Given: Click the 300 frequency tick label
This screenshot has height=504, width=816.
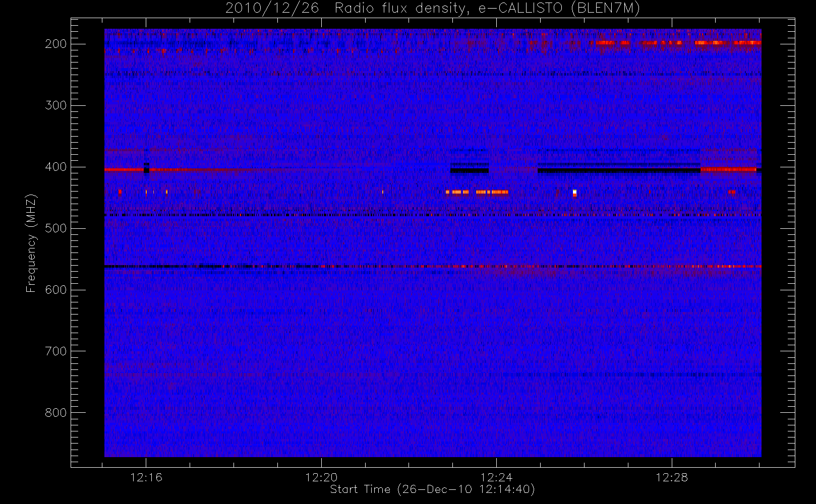Looking at the screenshot, I should [x=56, y=105].
